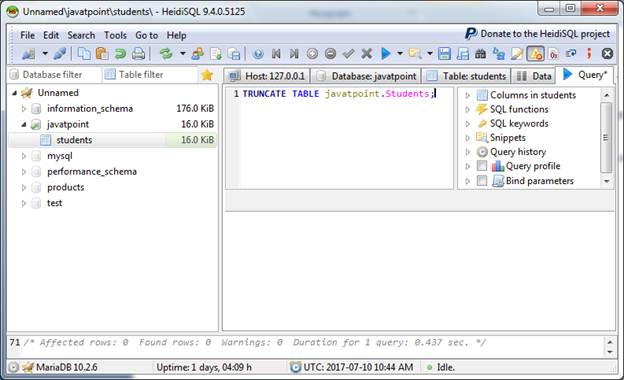Open session manager dropdown arrow
This screenshot has width=624, height=380.
click(x=45, y=53)
